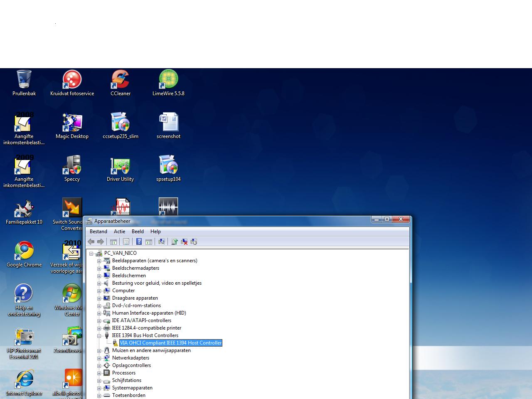This screenshot has width=532, height=399.
Task: Select the screenshot document icon
Action: [x=168, y=126]
